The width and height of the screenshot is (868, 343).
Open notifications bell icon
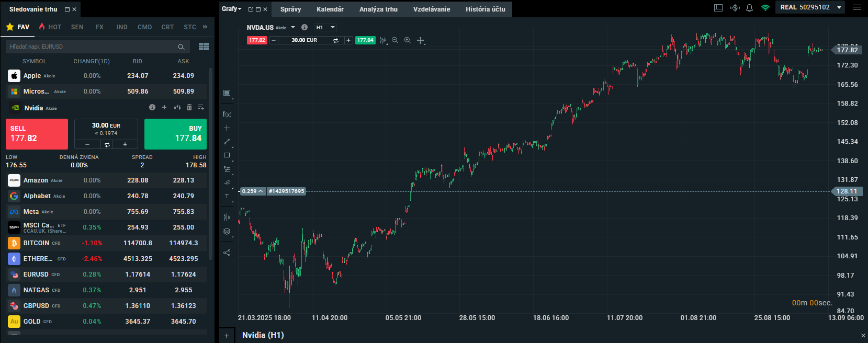[749, 8]
